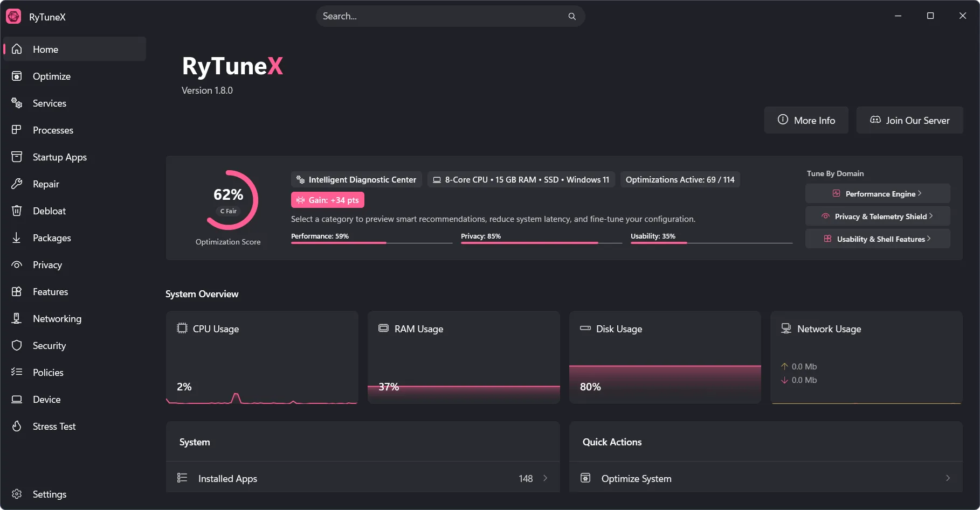
Task: Click the Join Our Server button
Action: tap(909, 120)
